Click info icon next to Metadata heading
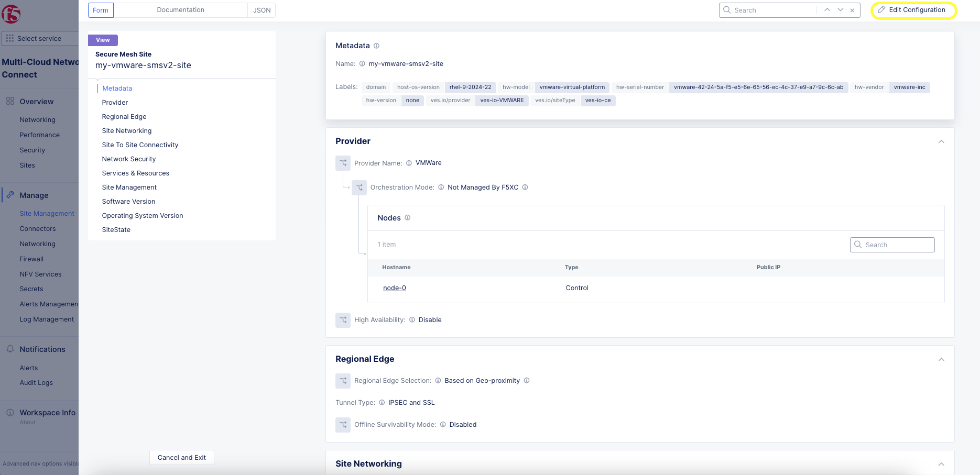This screenshot has width=980, height=475. pyautogui.click(x=376, y=46)
